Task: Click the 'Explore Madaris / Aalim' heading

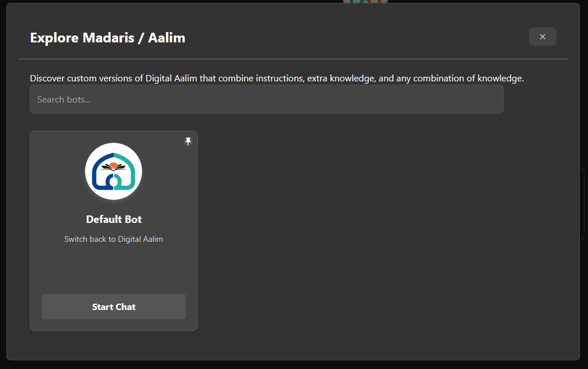Action: point(108,38)
